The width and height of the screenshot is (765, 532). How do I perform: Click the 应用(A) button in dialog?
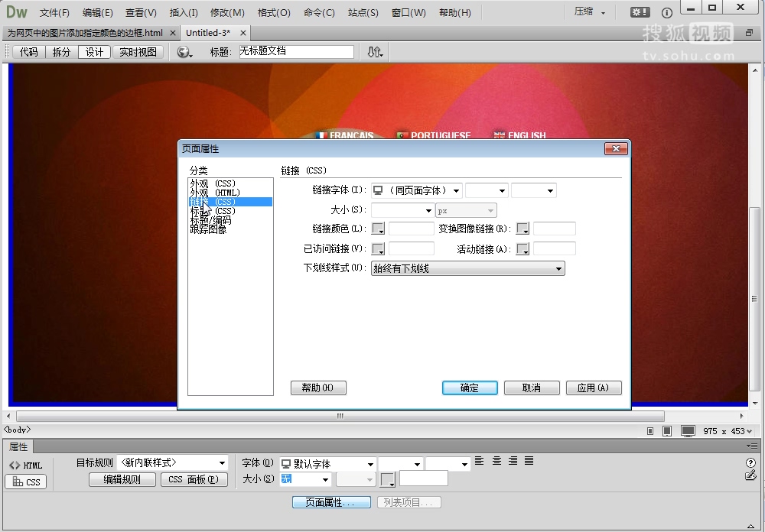pos(594,388)
